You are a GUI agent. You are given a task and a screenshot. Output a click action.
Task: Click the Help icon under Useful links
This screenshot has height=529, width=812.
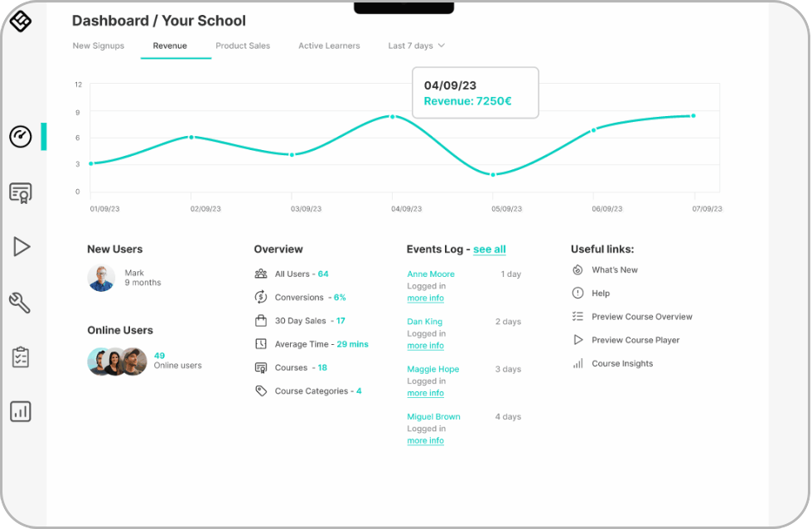[578, 293]
